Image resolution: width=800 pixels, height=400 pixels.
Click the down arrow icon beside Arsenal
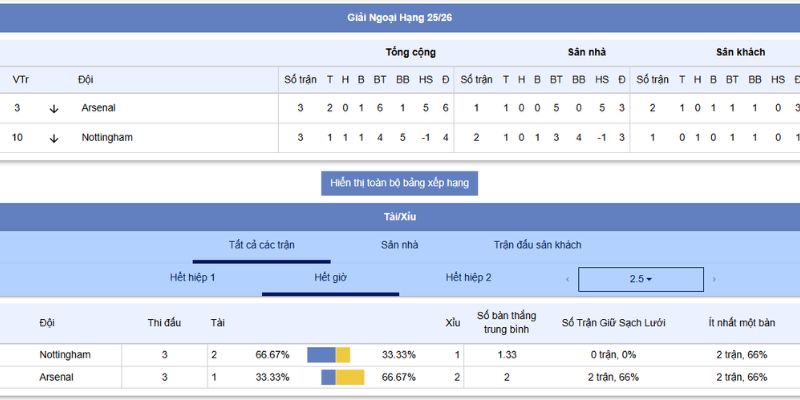click(x=54, y=108)
